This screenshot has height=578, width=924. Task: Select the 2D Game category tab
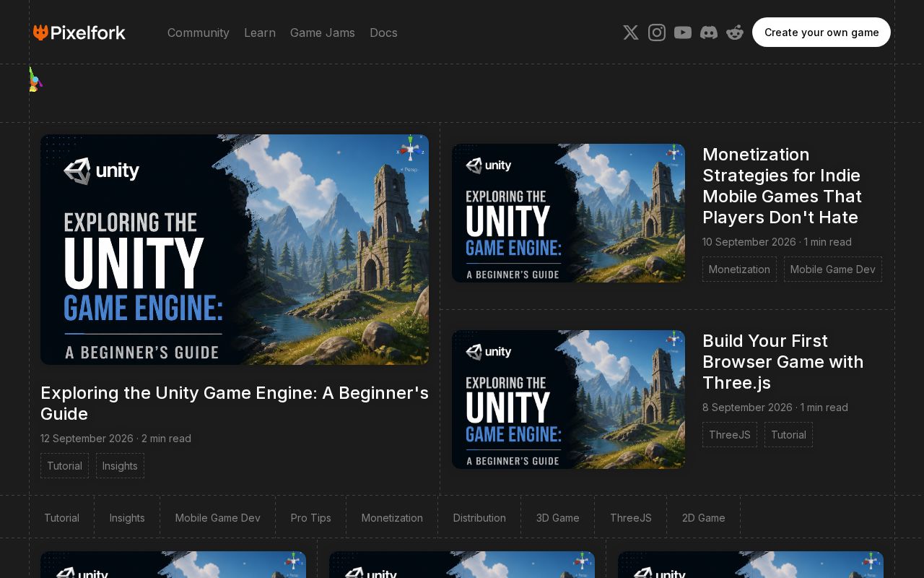703,517
